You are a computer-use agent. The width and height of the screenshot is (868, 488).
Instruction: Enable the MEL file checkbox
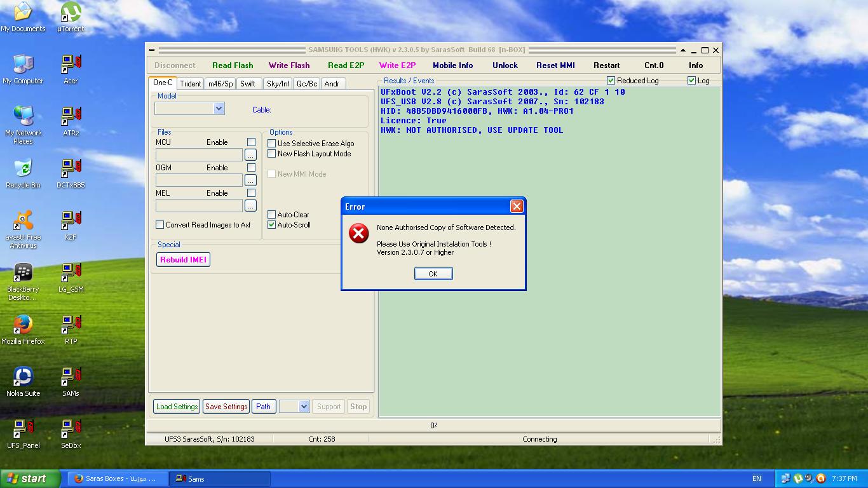(251, 193)
